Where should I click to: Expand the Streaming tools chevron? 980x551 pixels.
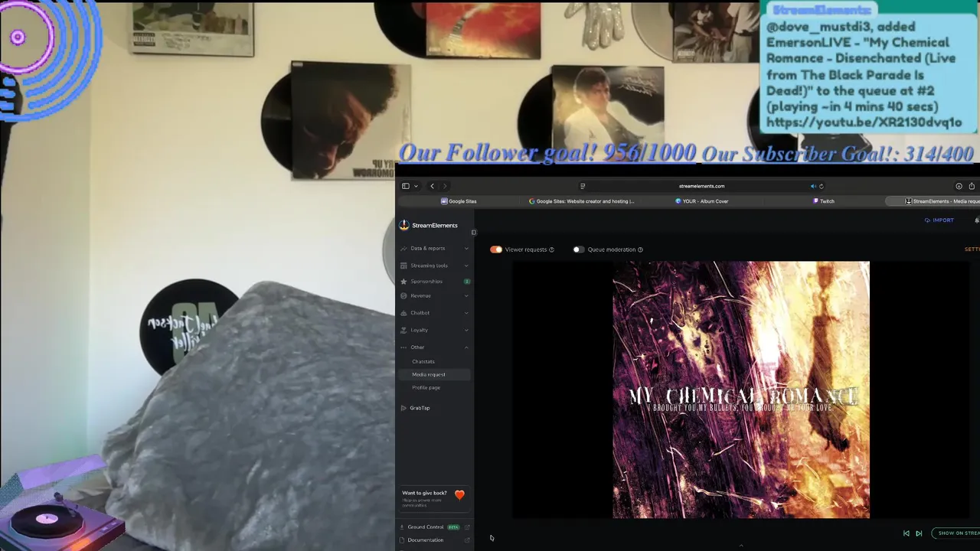(466, 266)
